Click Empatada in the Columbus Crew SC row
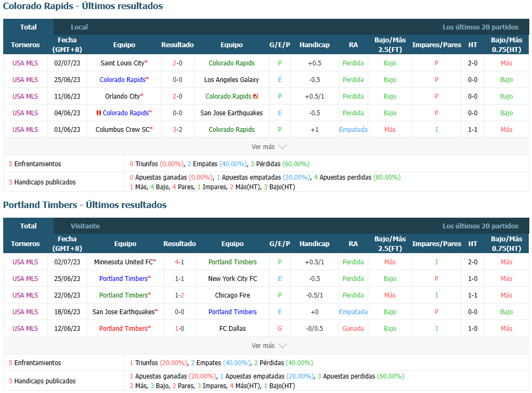 pyautogui.click(x=353, y=130)
